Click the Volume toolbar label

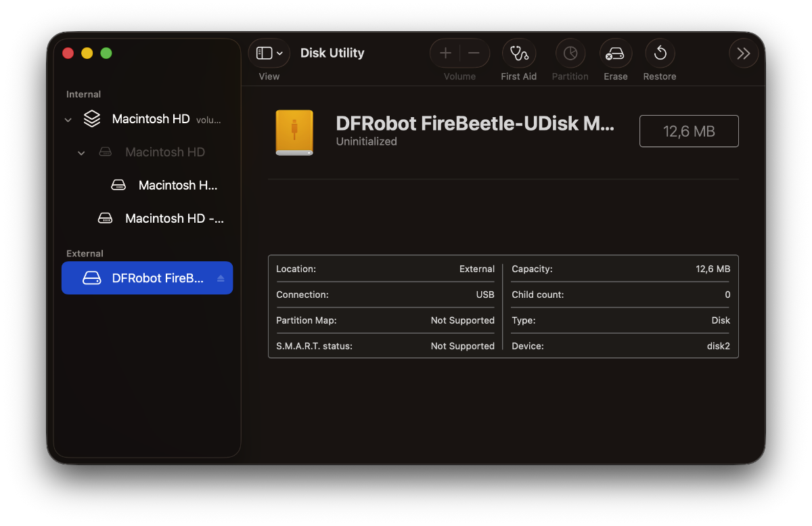[x=459, y=76]
